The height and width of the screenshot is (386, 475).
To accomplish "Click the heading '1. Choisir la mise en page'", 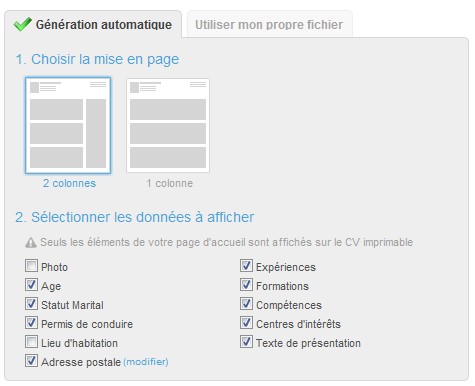I will (97, 59).
